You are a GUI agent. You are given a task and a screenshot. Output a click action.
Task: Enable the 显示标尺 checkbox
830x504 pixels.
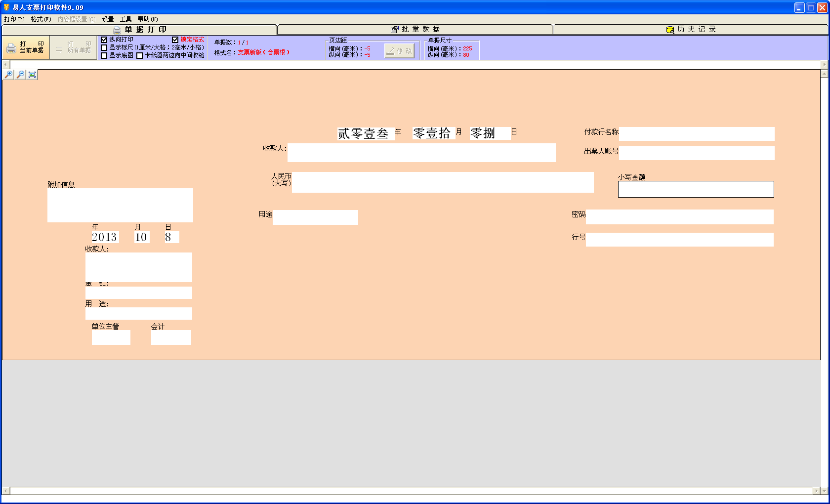(104, 48)
